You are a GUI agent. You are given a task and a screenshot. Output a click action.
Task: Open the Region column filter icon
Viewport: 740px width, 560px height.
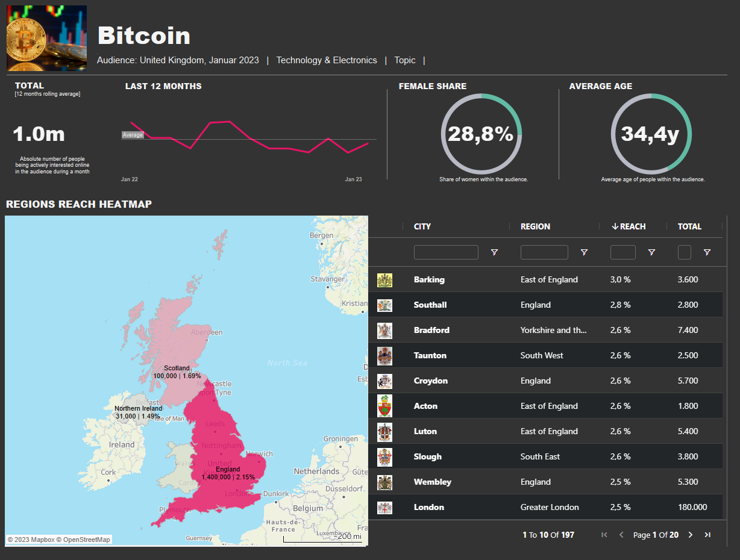584,252
